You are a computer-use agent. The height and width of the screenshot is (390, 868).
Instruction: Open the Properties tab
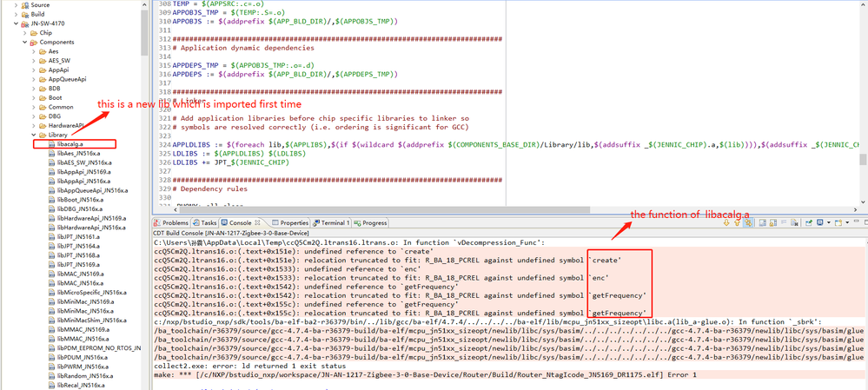(x=290, y=223)
